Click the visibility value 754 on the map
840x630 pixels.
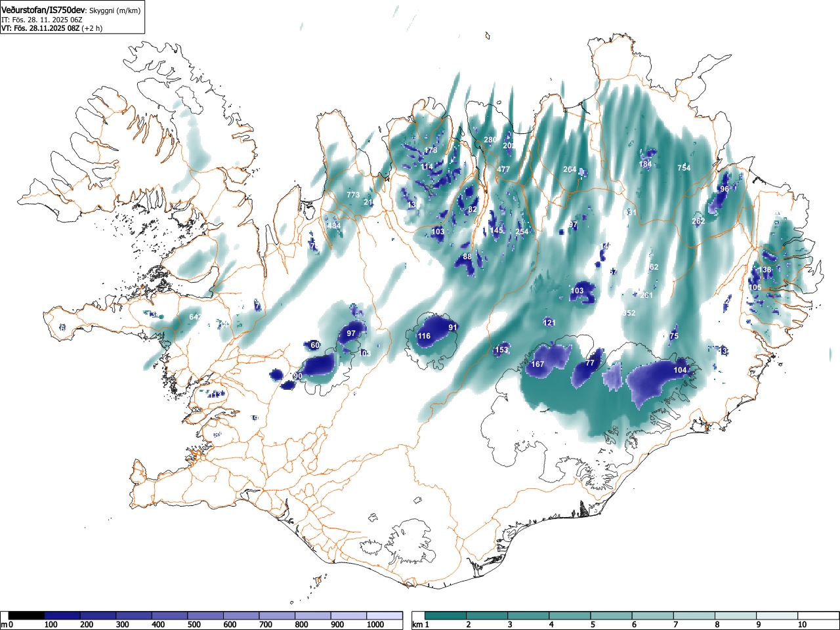(684, 168)
